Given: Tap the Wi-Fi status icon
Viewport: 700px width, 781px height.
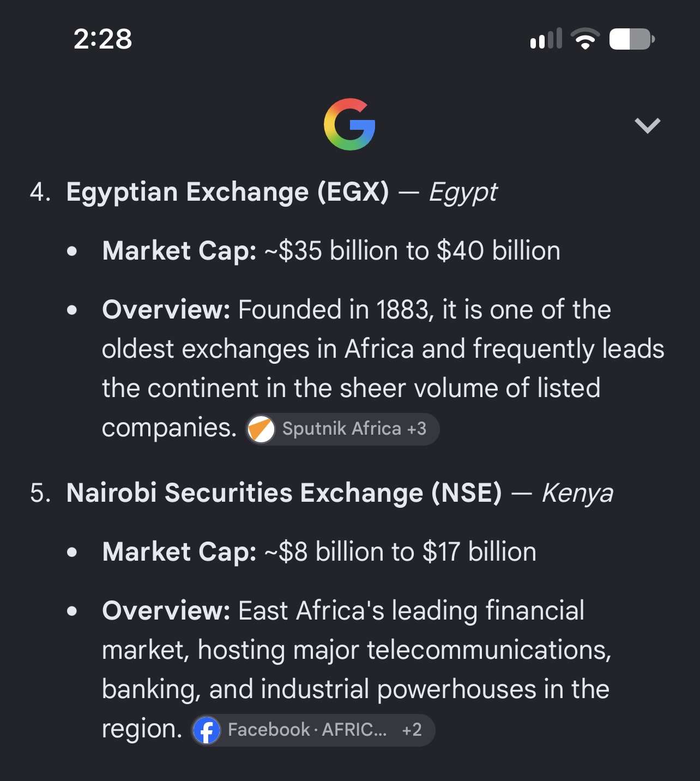Looking at the screenshot, I should tap(585, 39).
